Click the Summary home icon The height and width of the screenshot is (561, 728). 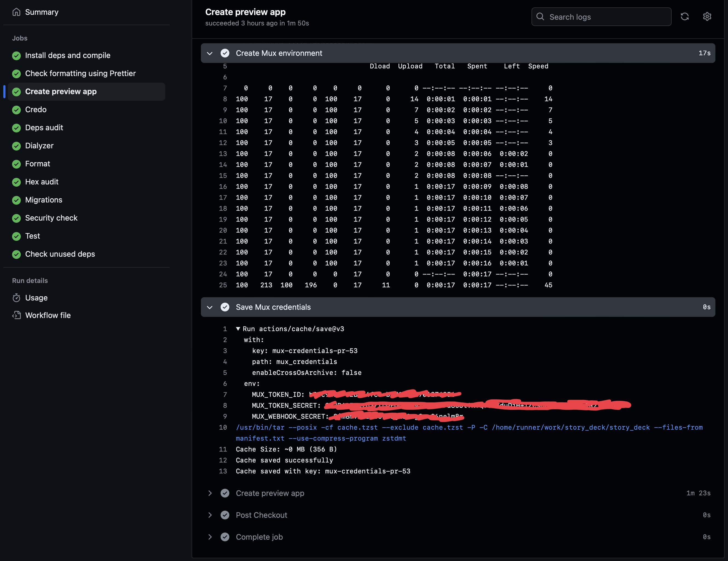click(16, 12)
